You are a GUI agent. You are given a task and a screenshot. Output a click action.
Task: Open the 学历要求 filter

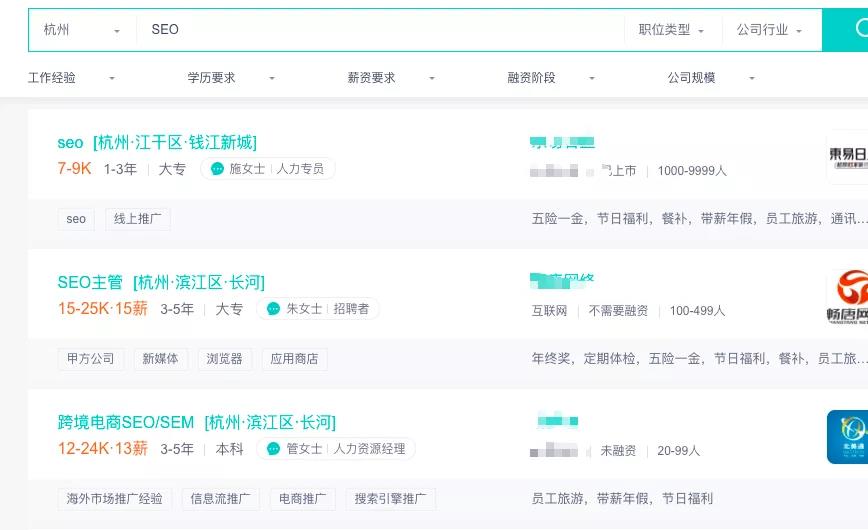point(232,78)
